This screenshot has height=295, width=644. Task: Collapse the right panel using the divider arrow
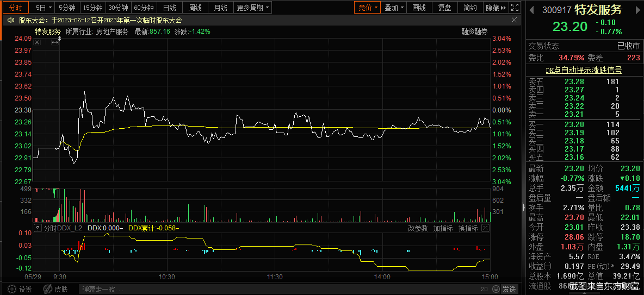(523, 206)
